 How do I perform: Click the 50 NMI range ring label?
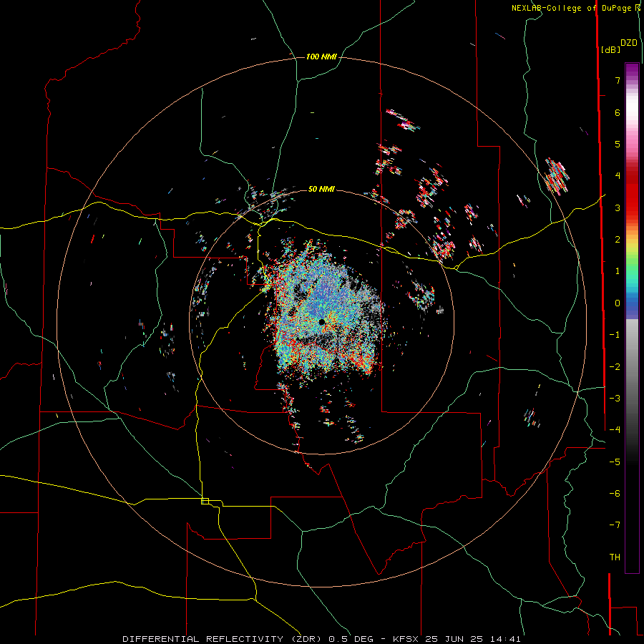pyautogui.click(x=321, y=189)
